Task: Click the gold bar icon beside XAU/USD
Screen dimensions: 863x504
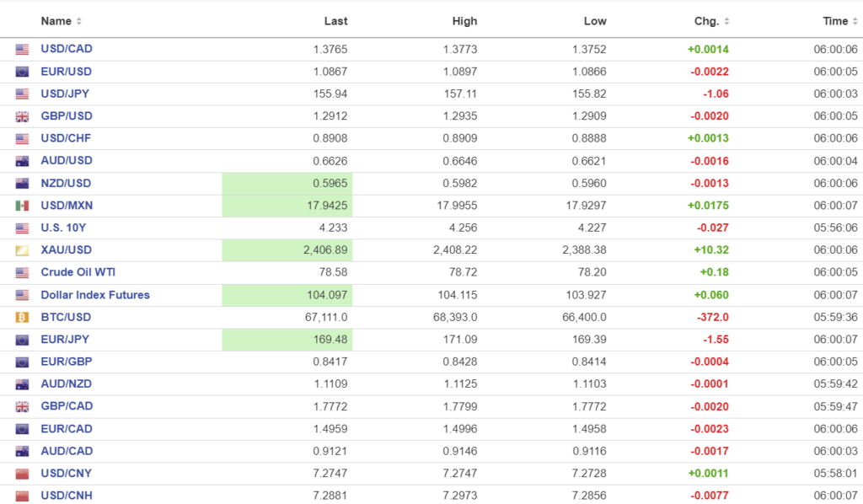Action: pos(22,250)
